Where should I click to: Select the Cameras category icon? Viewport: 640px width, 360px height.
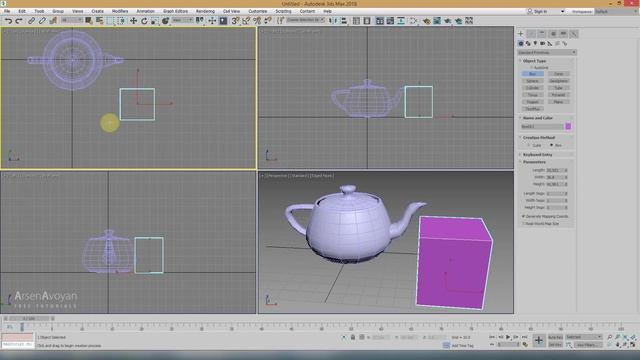[x=542, y=43]
